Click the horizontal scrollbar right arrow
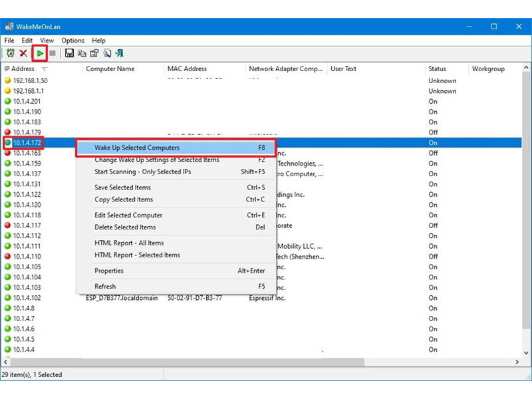The height and width of the screenshot is (399, 532). click(x=517, y=362)
